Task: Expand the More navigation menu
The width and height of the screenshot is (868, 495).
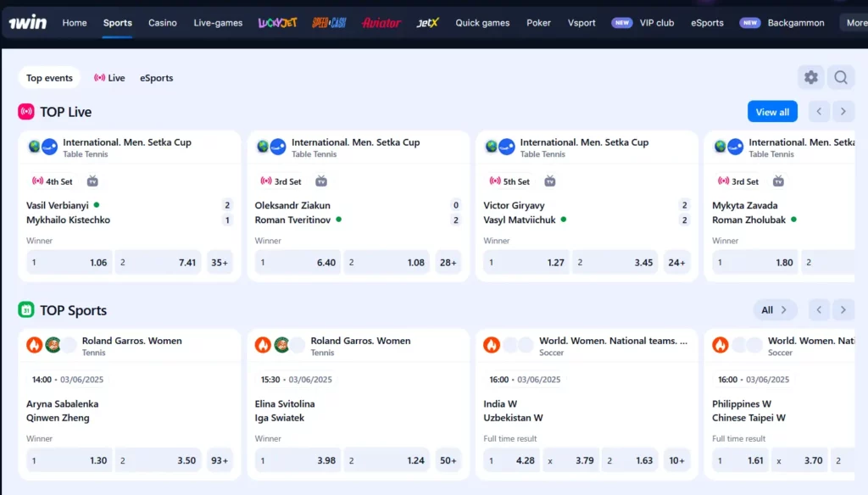Action: click(856, 23)
